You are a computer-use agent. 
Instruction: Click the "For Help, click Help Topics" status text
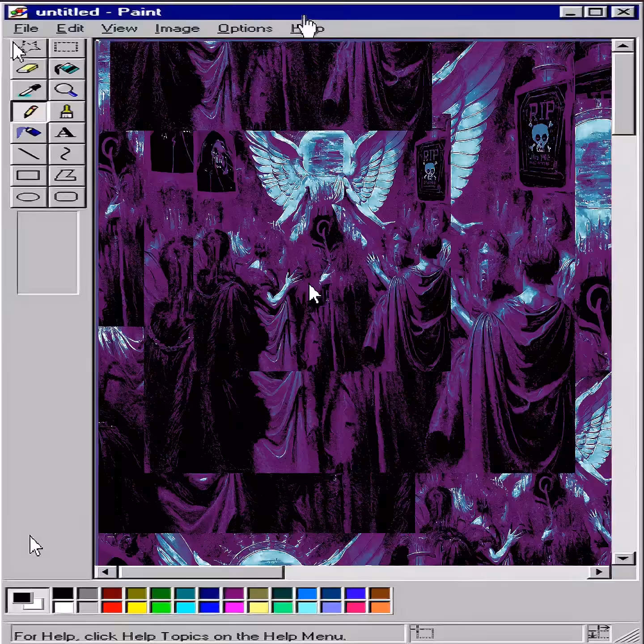point(180,636)
